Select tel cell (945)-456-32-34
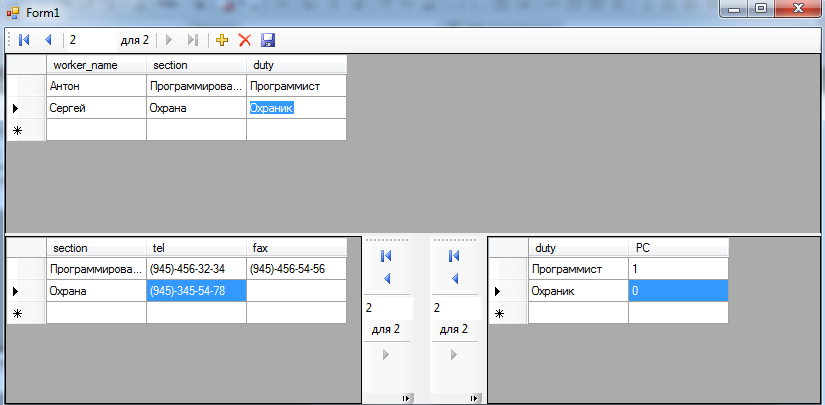This screenshot has width=825, height=405. click(x=196, y=269)
